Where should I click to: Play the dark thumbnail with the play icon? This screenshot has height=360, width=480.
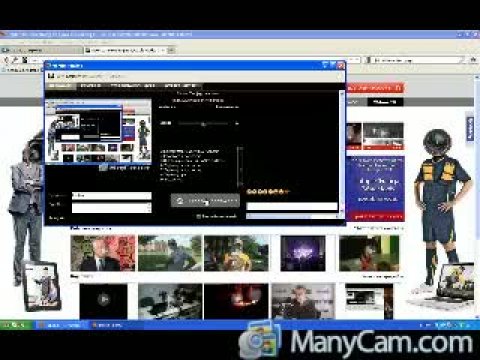103,301
